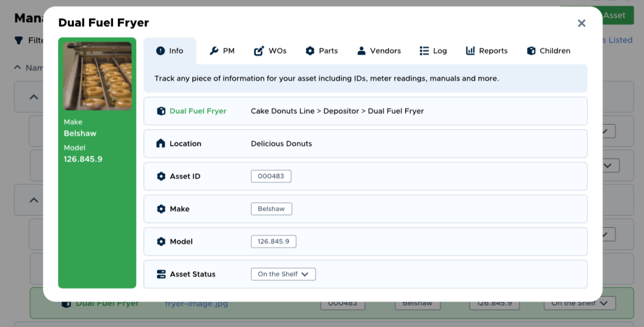Edit the Model field 126.845.9
This screenshot has width=644, height=327.
[273, 241]
